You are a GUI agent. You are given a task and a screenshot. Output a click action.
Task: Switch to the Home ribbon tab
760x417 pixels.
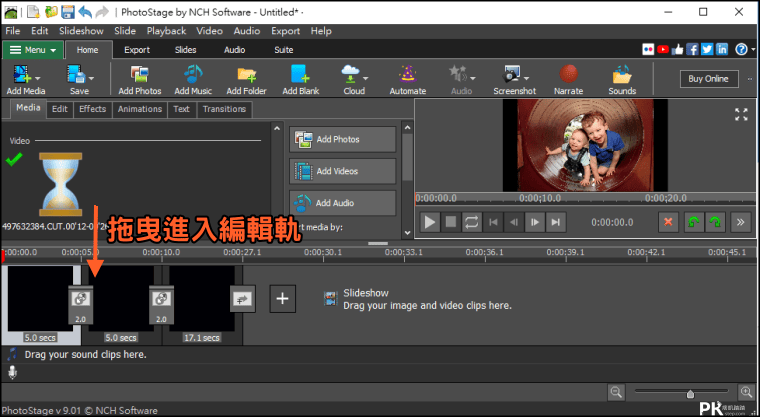tap(87, 50)
